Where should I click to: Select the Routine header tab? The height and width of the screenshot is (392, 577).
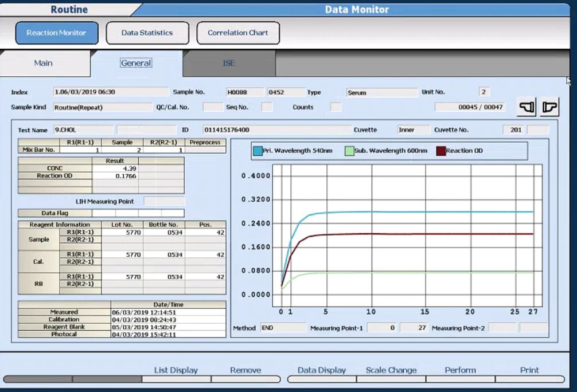pos(69,9)
